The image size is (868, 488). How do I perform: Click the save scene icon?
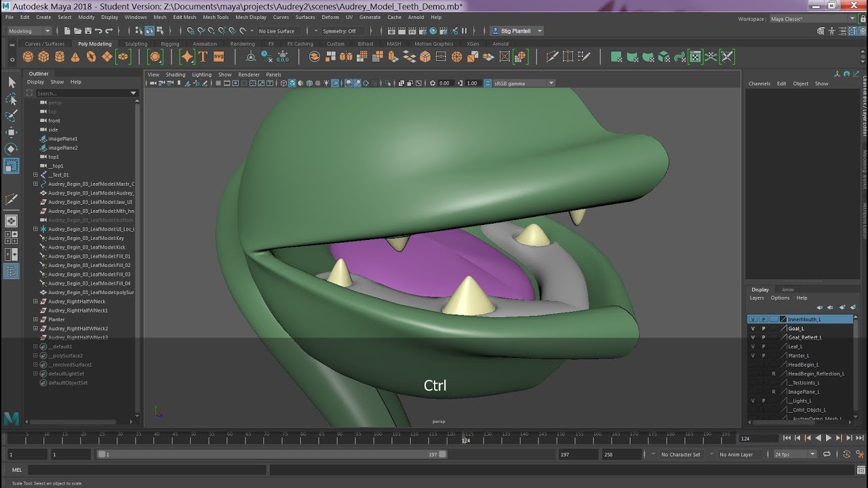[x=88, y=30]
